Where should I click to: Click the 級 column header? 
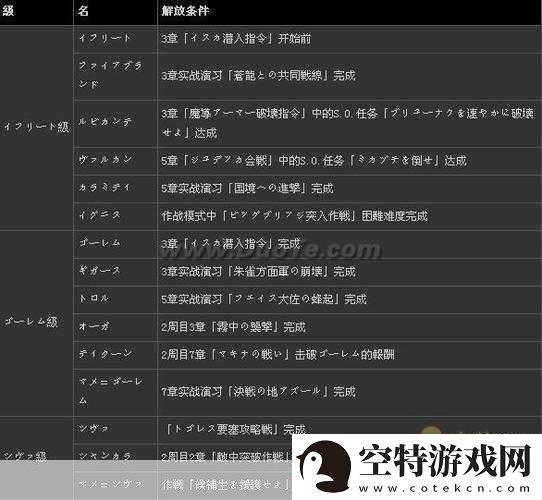coord(8,11)
